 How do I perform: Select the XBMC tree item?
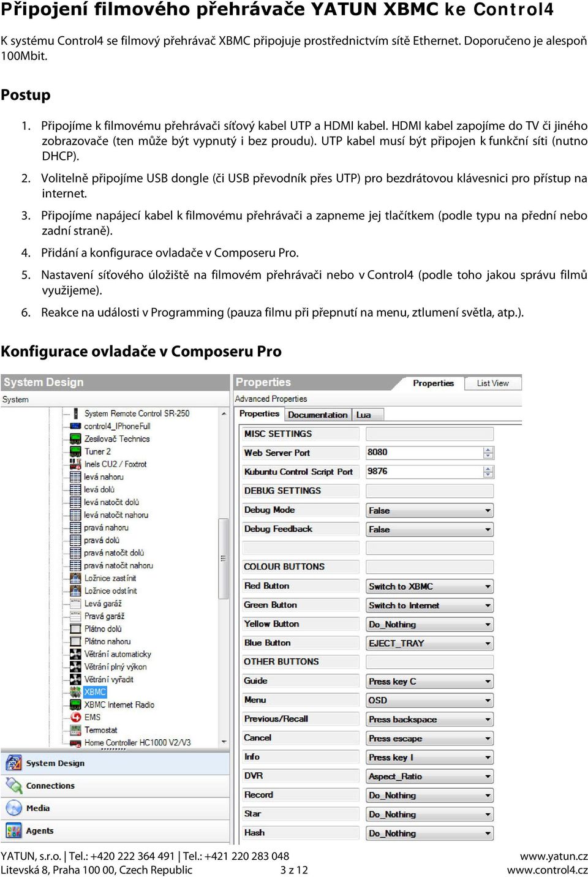pos(95,692)
